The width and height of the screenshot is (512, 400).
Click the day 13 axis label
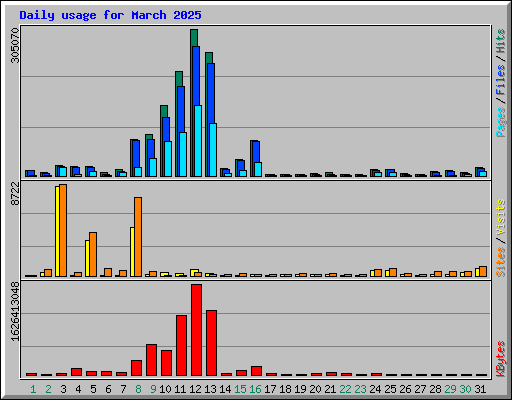point(210,389)
